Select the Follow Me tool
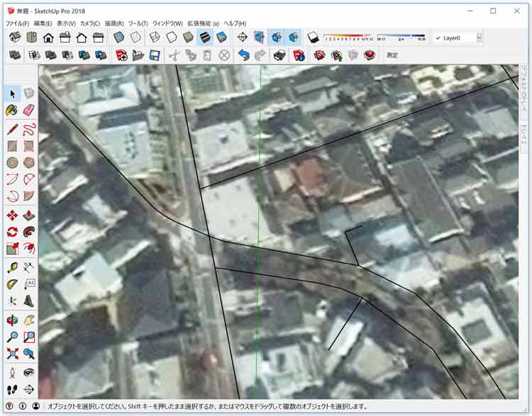 point(29,232)
